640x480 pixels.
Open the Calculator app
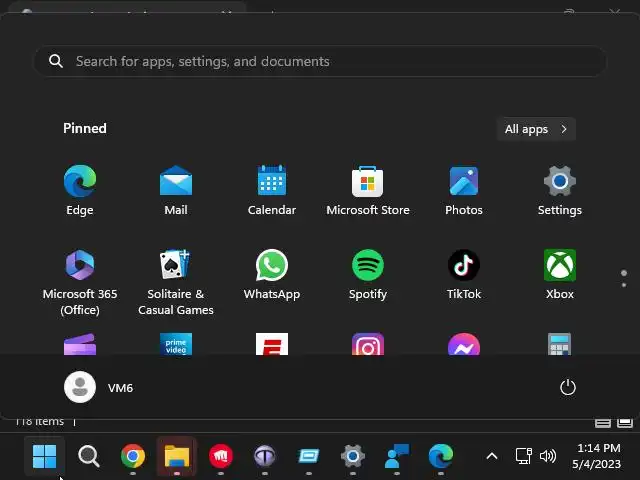[560, 344]
